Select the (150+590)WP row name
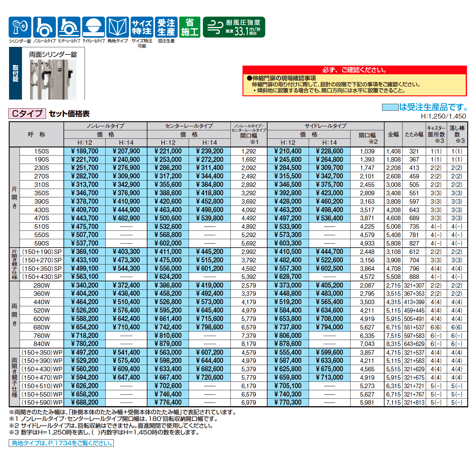This screenshot has width=476, height=451. point(42,403)
